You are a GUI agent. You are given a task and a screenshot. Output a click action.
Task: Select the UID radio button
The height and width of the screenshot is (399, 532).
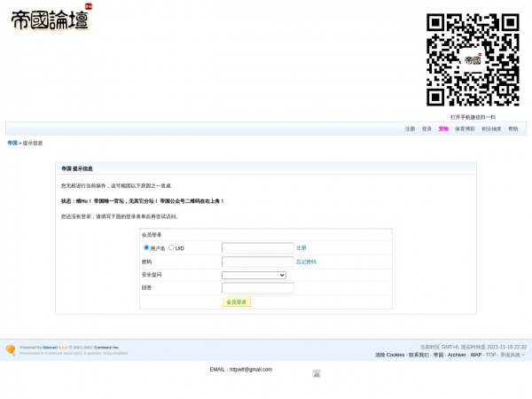pyautogui.click(x=171, y=247)
